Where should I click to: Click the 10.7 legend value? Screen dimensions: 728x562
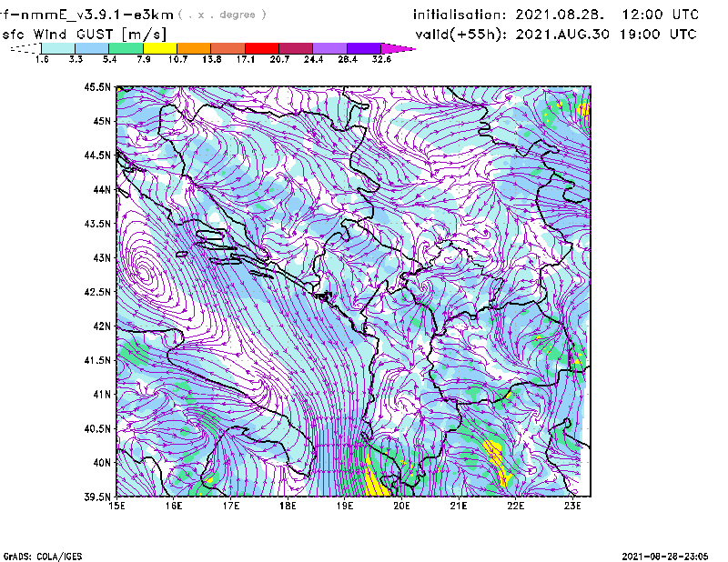pos(177,59)
